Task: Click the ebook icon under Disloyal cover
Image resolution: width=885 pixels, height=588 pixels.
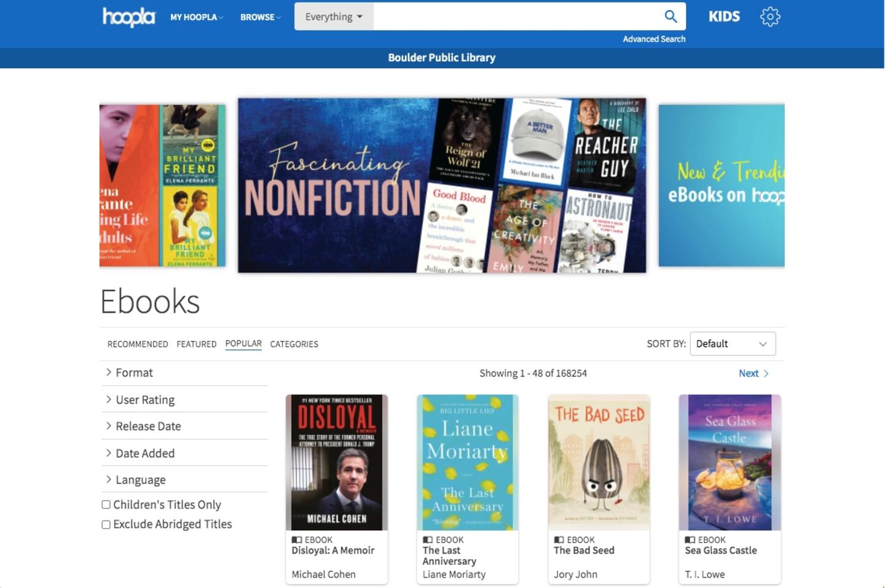Action: pyautogui.click(x=297, y=539)
